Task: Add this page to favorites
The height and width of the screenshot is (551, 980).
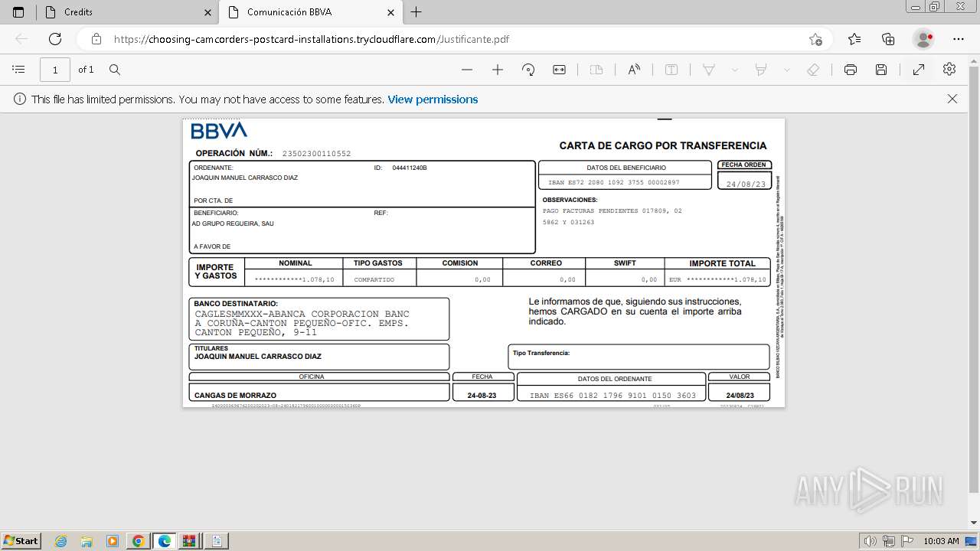Action: (x=816, y=39)
